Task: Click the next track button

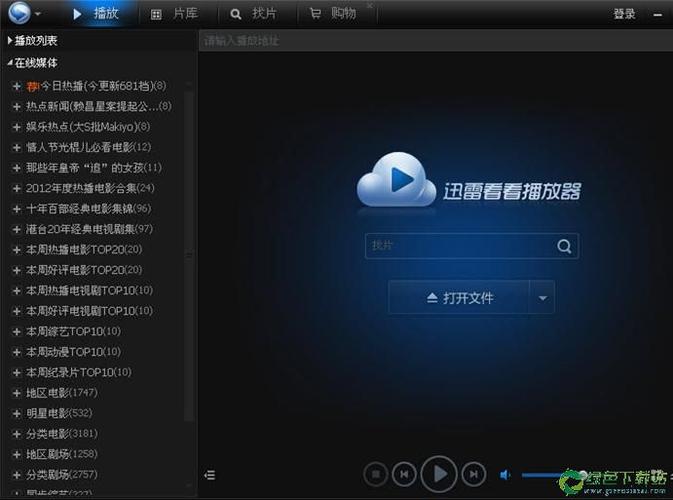Action: (x=474, y=474)
